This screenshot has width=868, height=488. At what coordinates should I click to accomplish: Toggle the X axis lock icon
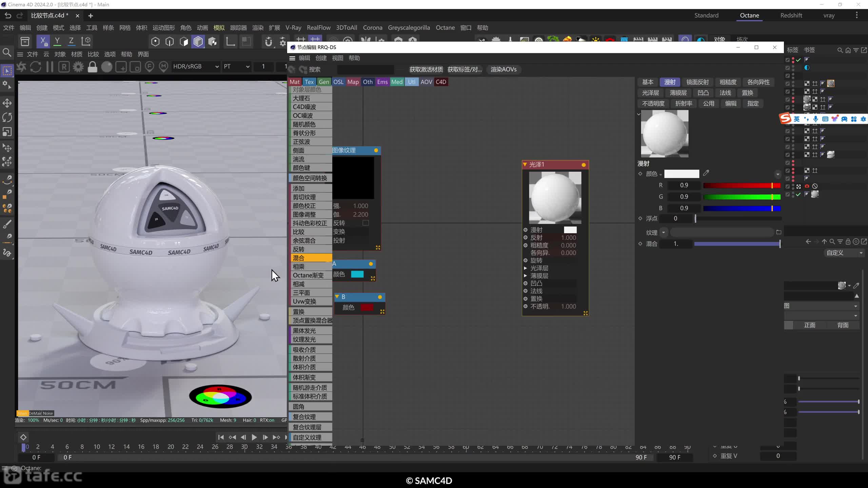(43, 41)
